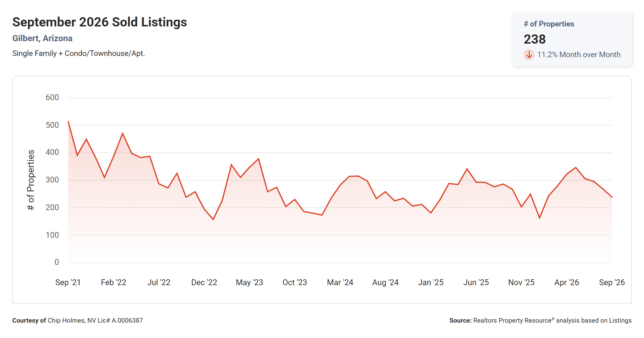Select the 'September 2026 Sold Listings' title
Screen dimensions: 644x338
[100, 22]
